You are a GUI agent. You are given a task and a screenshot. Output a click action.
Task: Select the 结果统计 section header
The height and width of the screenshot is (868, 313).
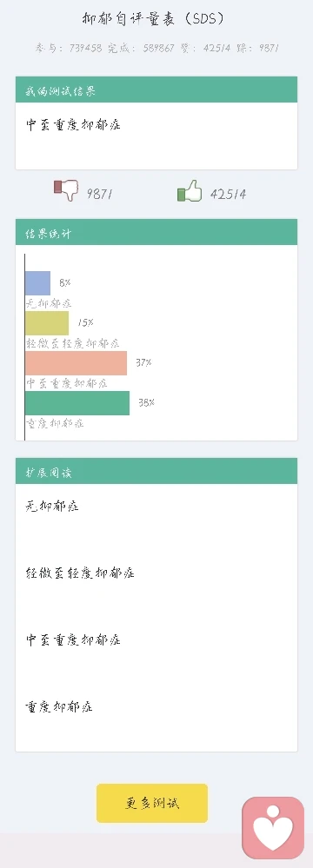156,232
